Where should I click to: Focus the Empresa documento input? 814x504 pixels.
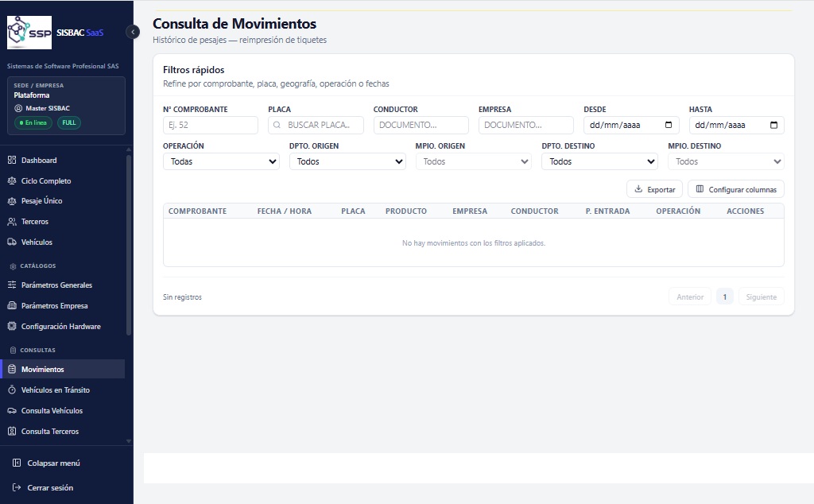[526, 125]
